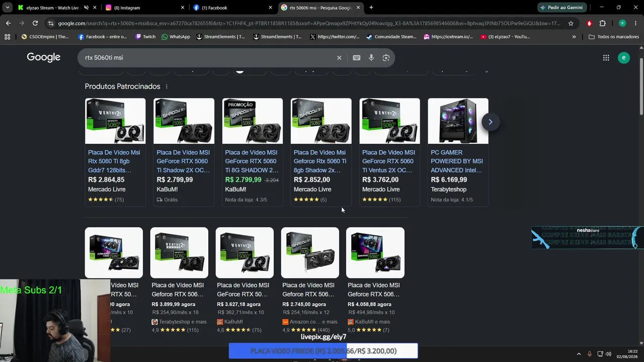The width and height of the screenshot is (644, 362).
Task: Switch to the Facebook tab
Action: pyautogui.click(x=232, y=8)
